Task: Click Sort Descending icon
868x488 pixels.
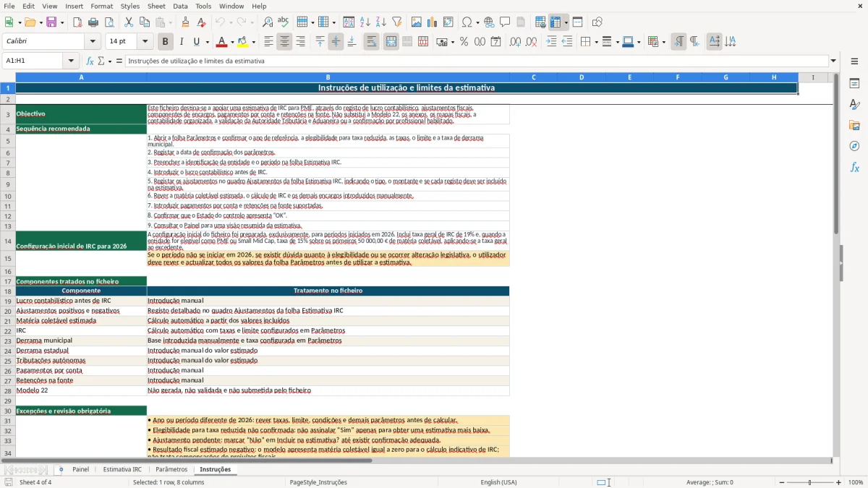Action: point(380,22)
